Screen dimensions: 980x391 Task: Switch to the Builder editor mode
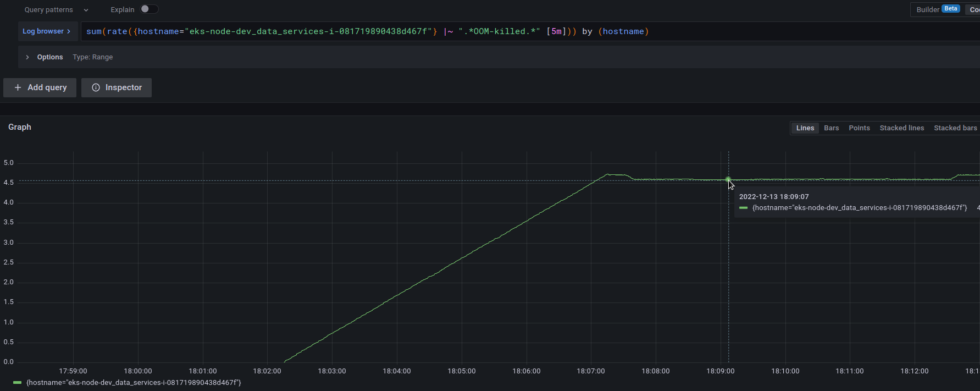coord(928,9)
